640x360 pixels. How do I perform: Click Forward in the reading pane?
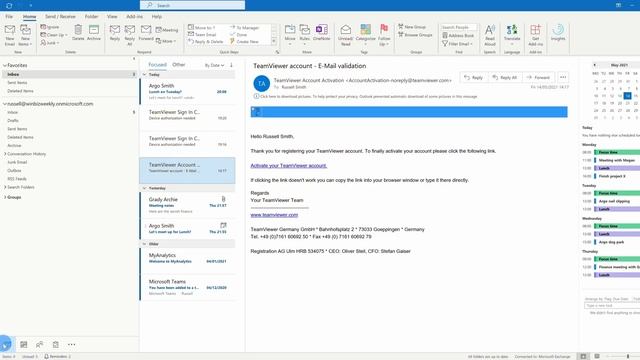538,77
